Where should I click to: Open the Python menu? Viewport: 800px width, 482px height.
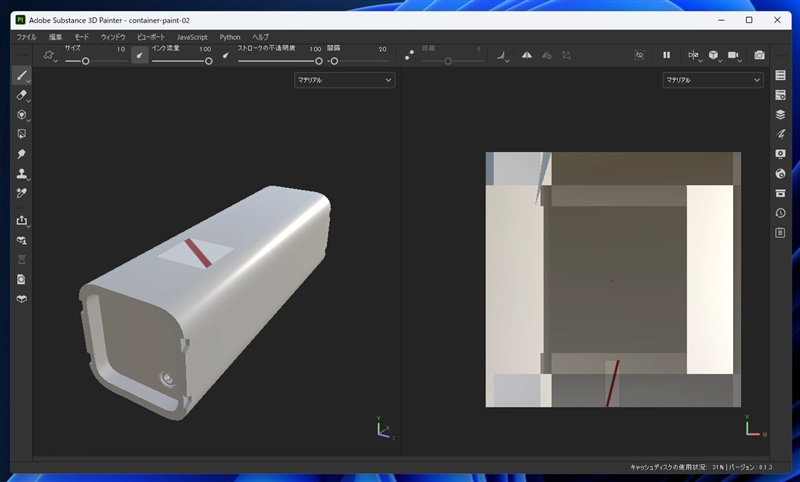click(230, 37)
